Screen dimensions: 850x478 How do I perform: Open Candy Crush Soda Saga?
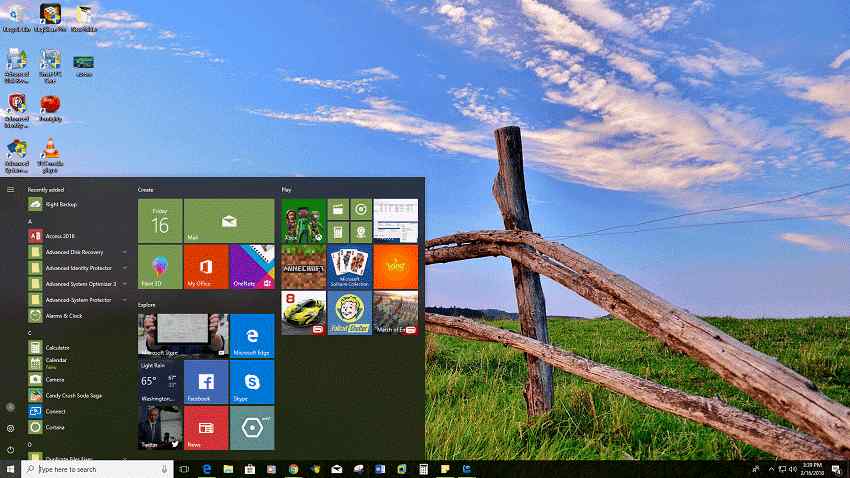76,395
